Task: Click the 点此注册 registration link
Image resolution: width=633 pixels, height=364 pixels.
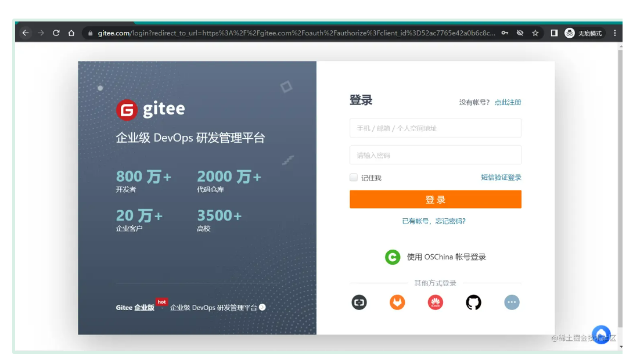Action: [x=508, y=102]
